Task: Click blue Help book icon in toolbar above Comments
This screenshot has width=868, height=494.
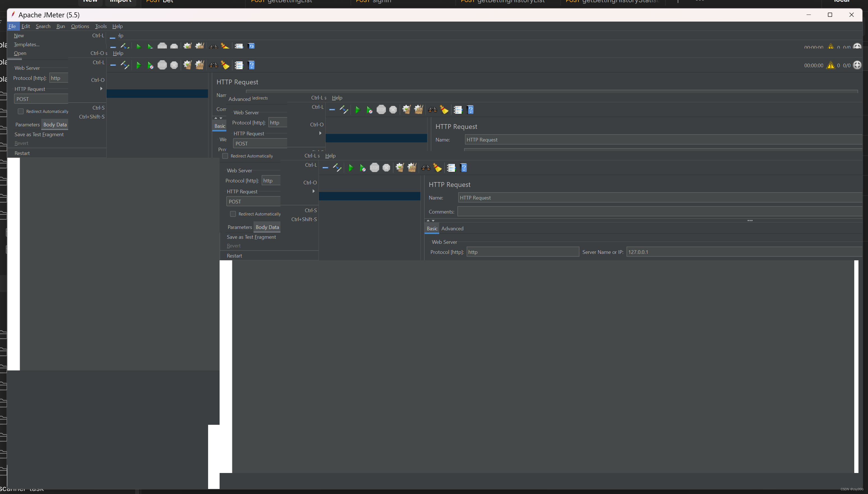Action: pos(464,168)
